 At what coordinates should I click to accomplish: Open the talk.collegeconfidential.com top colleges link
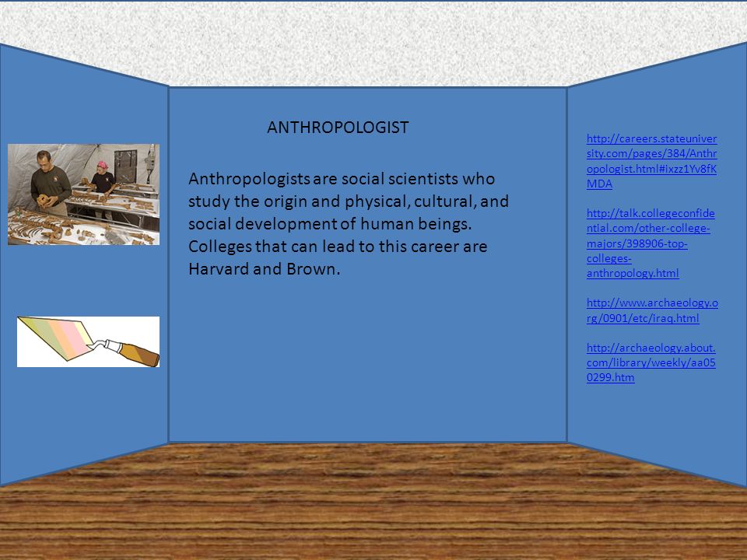point(651,243)
